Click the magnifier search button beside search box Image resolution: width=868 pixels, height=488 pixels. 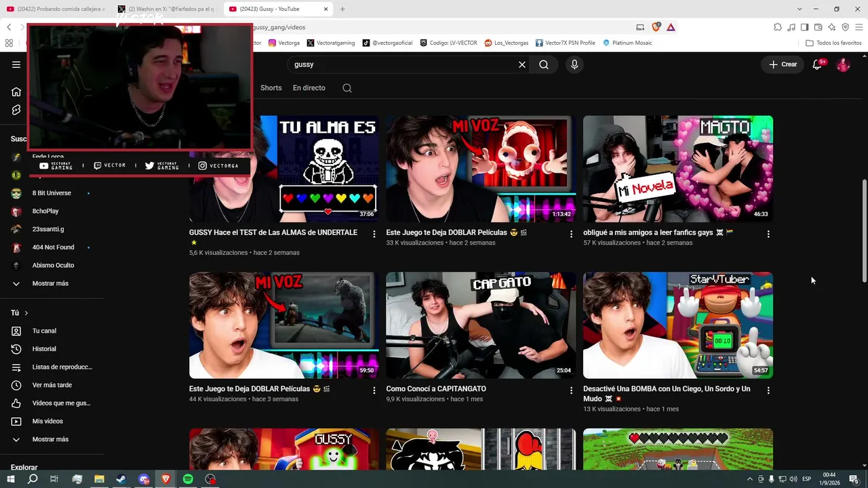point(544,64)
